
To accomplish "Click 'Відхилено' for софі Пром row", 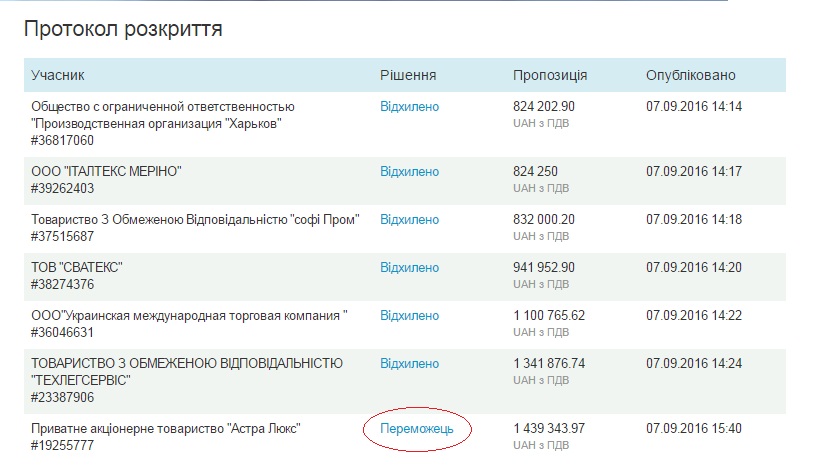I will pyautogui.click(x=409, y=219).
